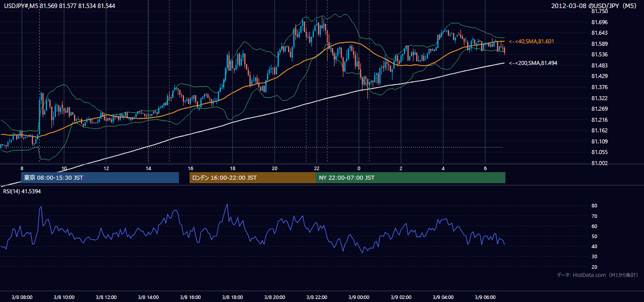Viewport: 644px width, 302px height.
Task: Click RSI scale value 80
Action: point(595,206)
